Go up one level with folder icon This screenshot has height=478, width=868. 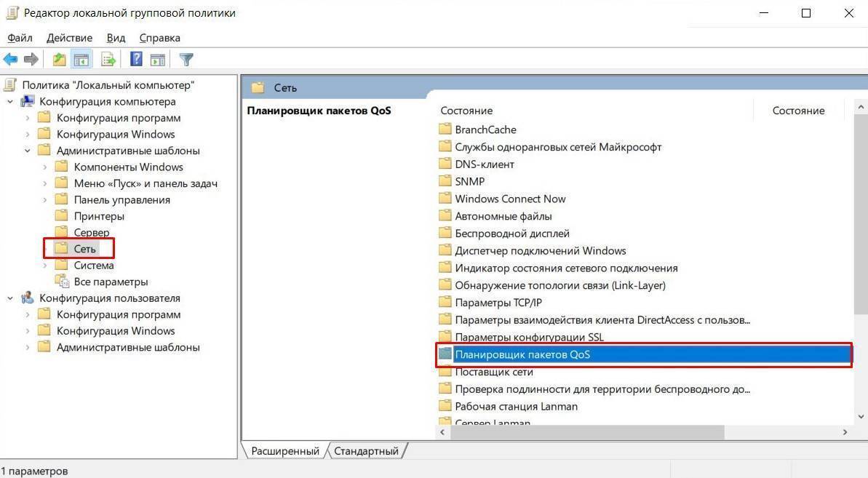[x=60, y=60]
